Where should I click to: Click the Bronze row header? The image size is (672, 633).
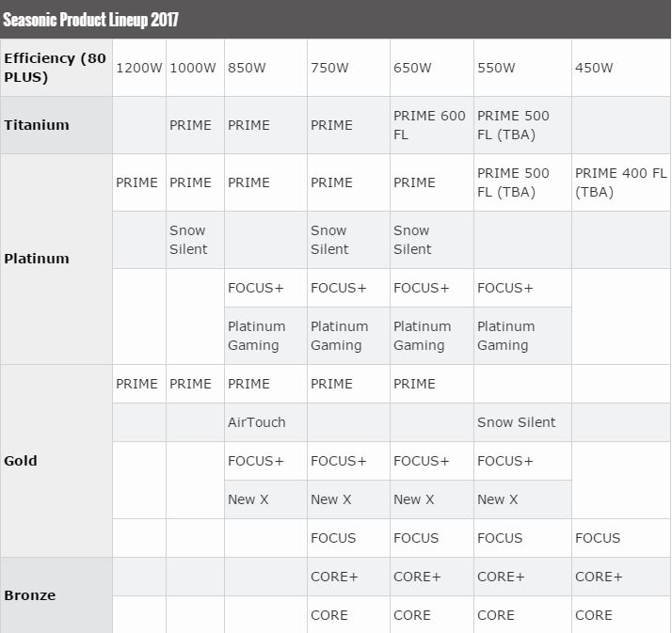pos(30,595)
